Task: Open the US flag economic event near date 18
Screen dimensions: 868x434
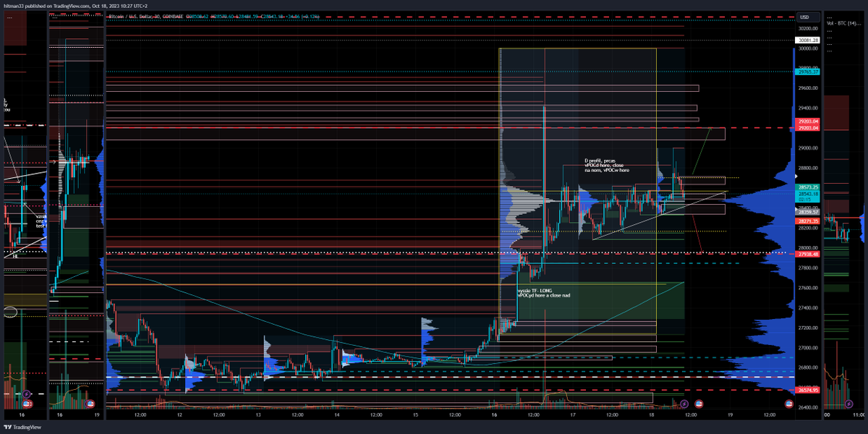Action: 697,403
